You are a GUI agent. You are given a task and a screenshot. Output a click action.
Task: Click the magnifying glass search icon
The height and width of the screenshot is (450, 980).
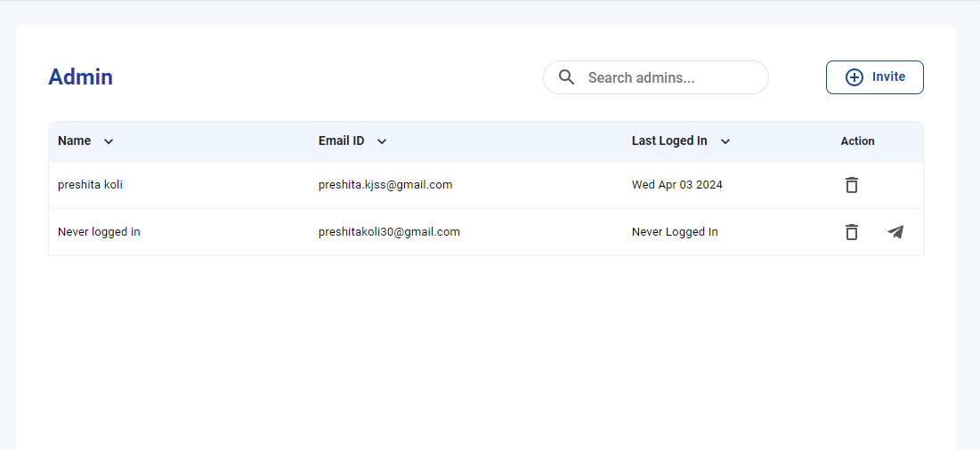pos(566,77)
